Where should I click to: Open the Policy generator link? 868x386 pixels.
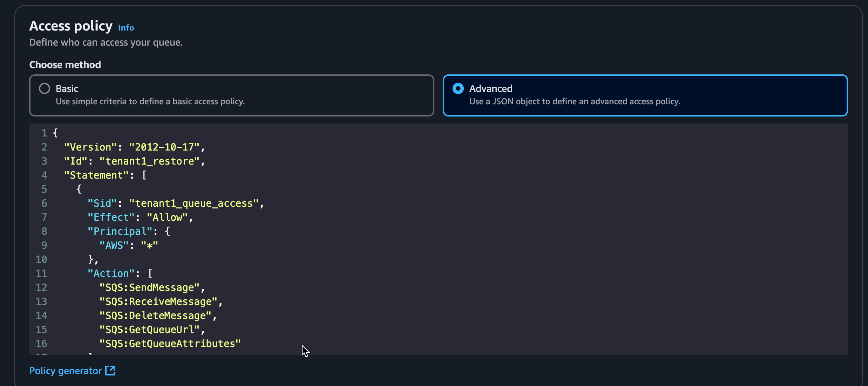66,371
